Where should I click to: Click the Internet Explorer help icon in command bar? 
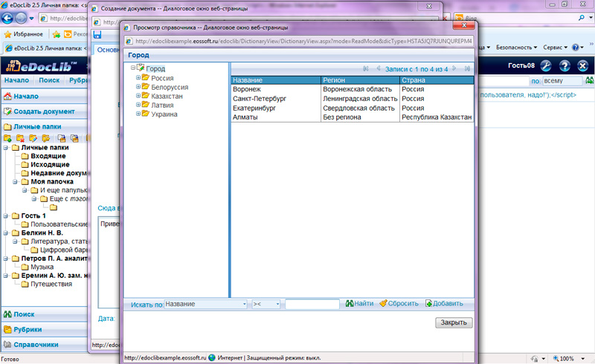[x=575, y=48]
